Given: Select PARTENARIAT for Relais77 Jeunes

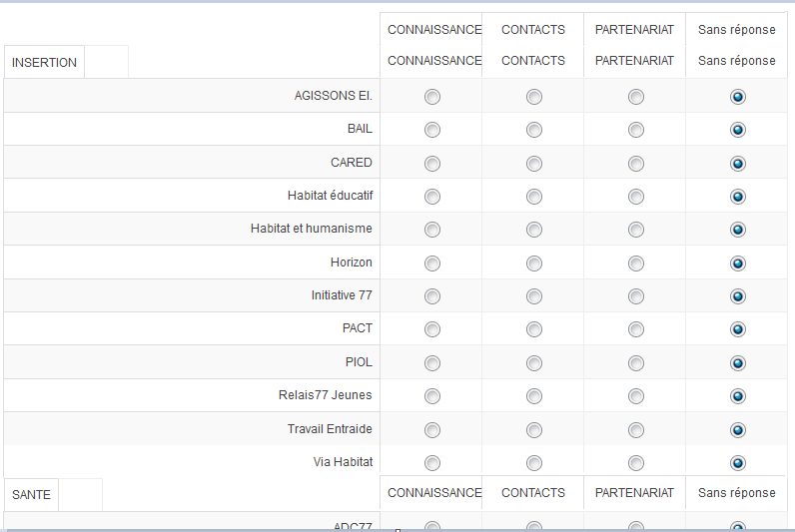Looking at the screenshot, I should click(636, 396).
